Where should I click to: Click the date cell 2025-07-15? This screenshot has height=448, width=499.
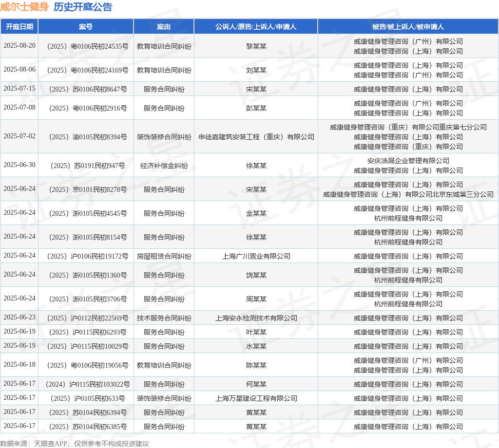19,89
